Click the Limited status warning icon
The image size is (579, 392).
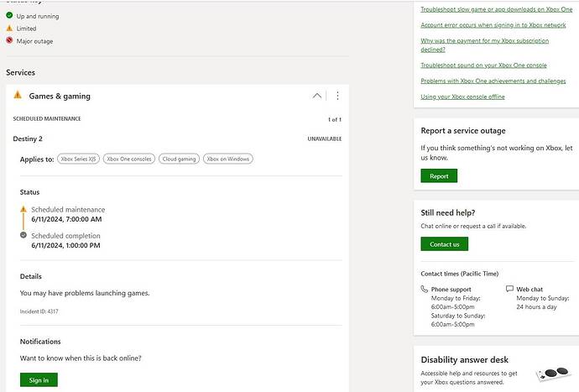(9, 28)
